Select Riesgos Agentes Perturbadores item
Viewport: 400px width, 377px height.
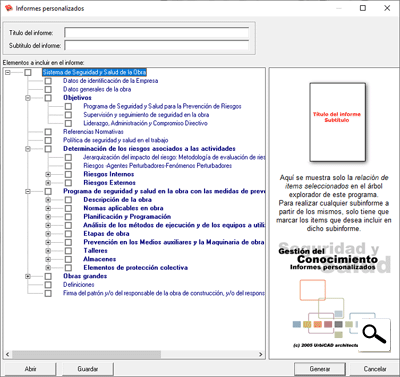[x=158, y=166]
